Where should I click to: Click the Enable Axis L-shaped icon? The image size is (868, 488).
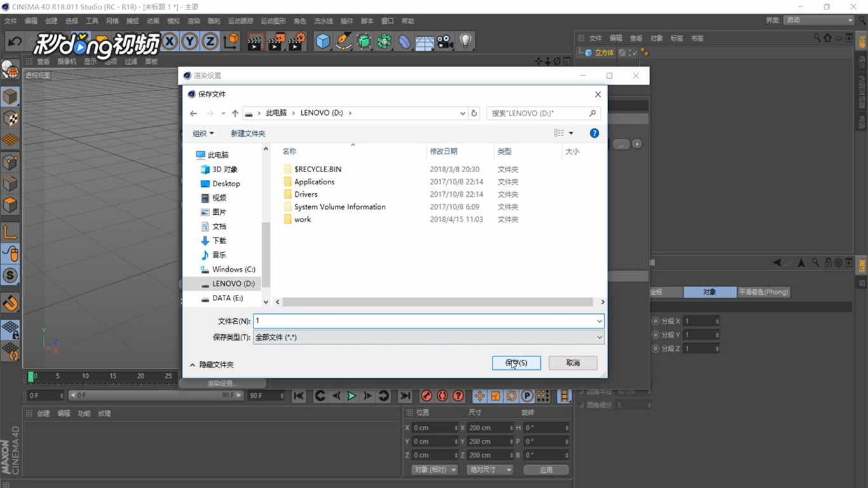(10, 233)
